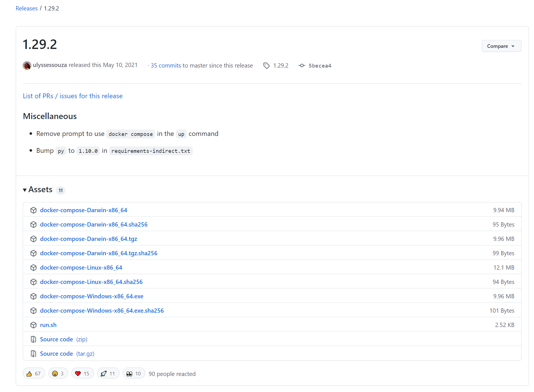
Task: Click the package icon next to run.sh
Action: pos(33,325)
